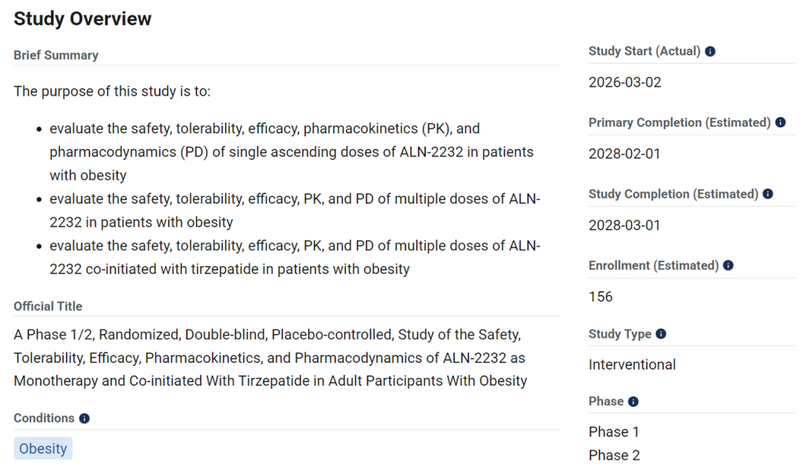Click the Interventional study type value
Screen dimensions: 800x474
click(x=632, y=364)
